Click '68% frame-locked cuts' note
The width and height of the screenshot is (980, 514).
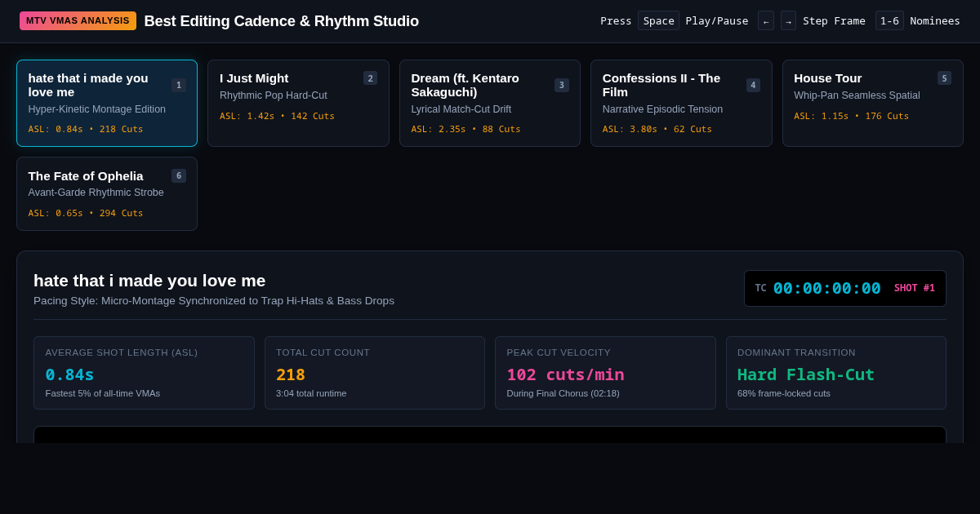pyautogui.click(x=784, y=393)
